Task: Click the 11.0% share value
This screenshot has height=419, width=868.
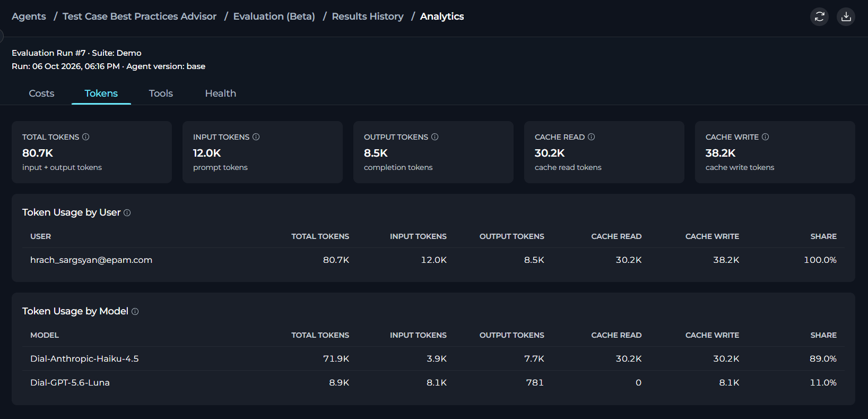Action: click(823, 382)
